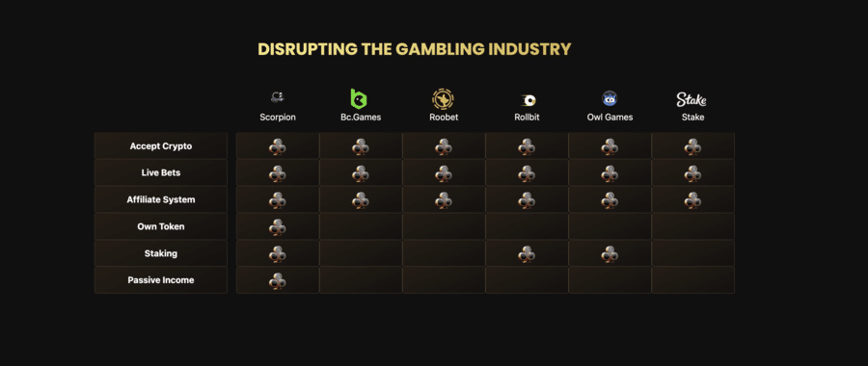Viewport: 868px width, 366px height.
Task: Select the Own Token row label
Action: pyautogui.click(x=161, y=226)
